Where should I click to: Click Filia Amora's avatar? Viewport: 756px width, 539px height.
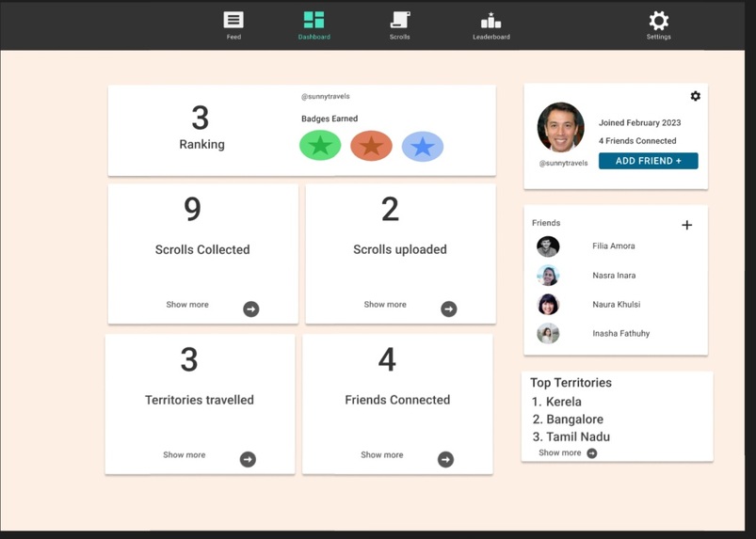pyautogui.click(x=548, y=246)
